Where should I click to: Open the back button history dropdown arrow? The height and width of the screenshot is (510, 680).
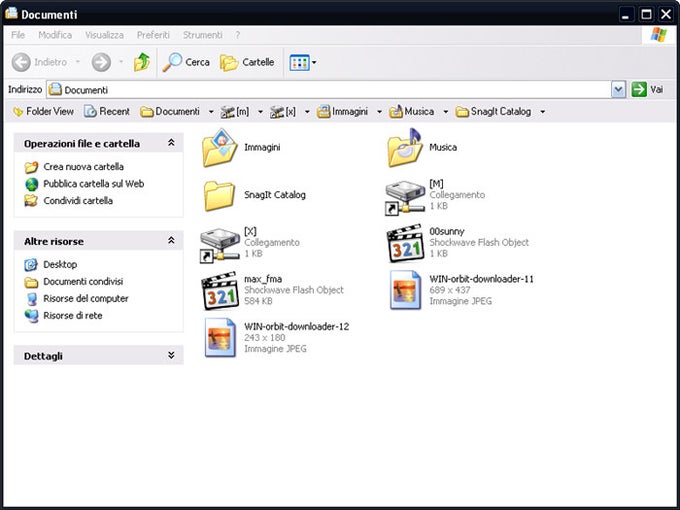78,62
